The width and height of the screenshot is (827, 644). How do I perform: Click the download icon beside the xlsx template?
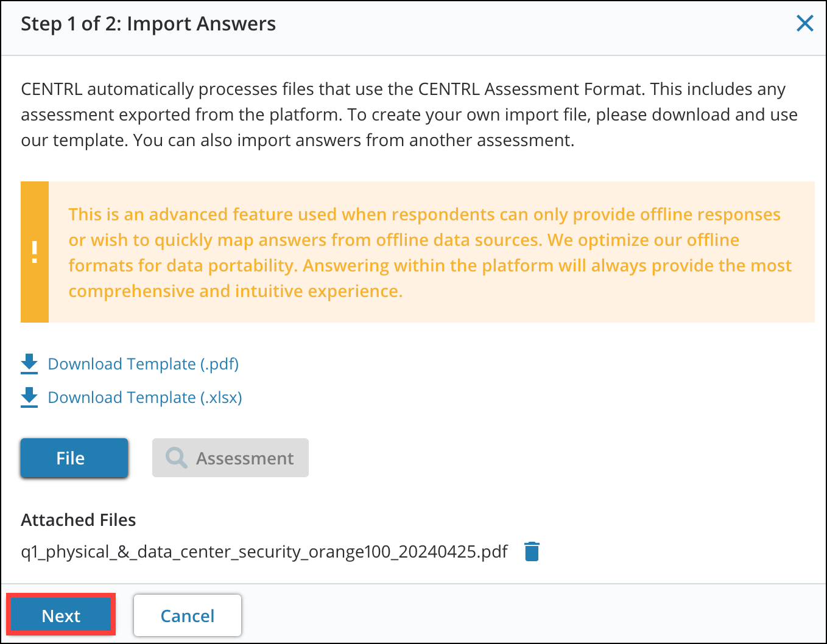tap(29, 397)
